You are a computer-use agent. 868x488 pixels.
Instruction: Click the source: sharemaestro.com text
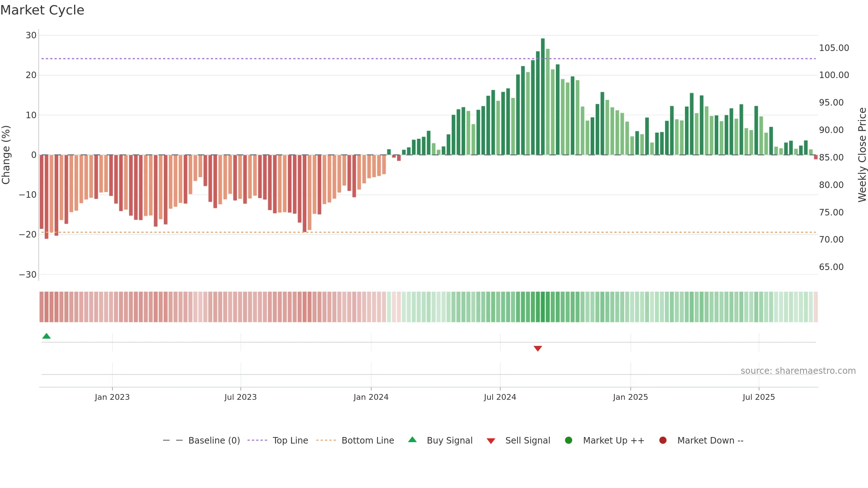pos(798,371)
